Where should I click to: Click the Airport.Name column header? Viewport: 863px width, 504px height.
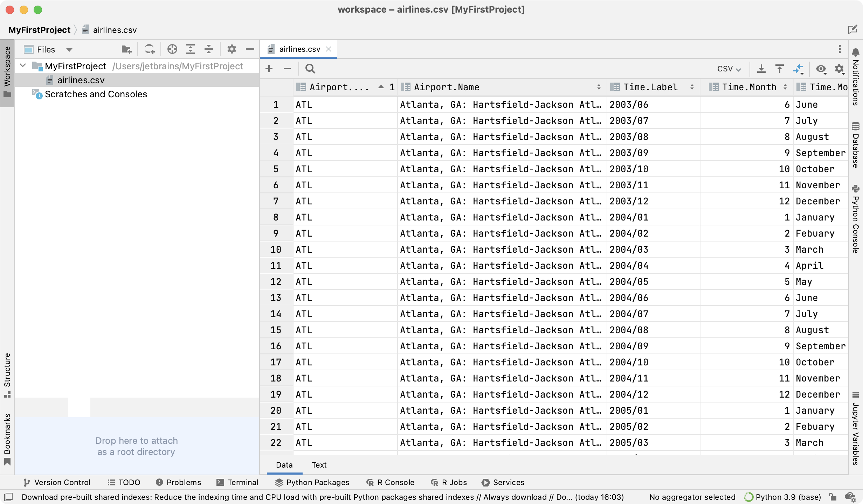502,87
